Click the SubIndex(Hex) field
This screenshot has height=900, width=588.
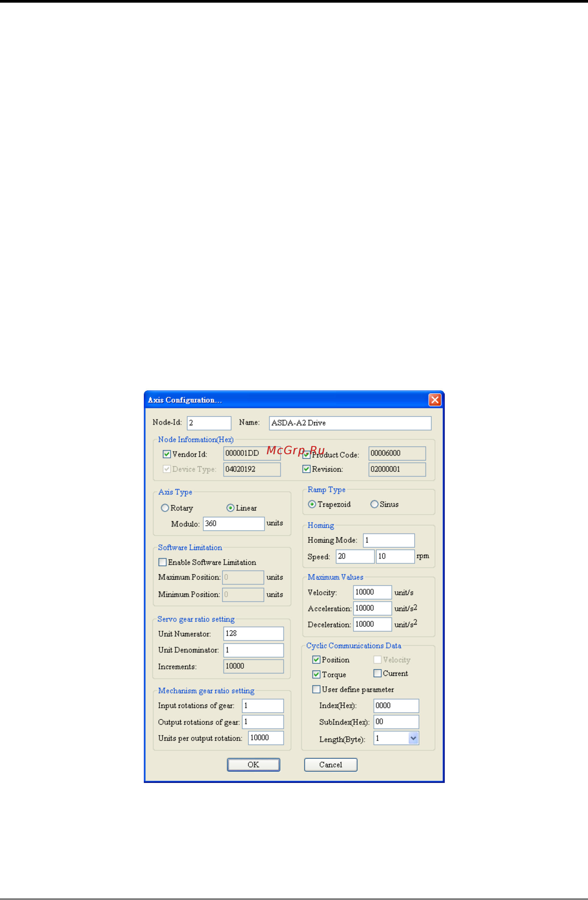click(396, 722)
